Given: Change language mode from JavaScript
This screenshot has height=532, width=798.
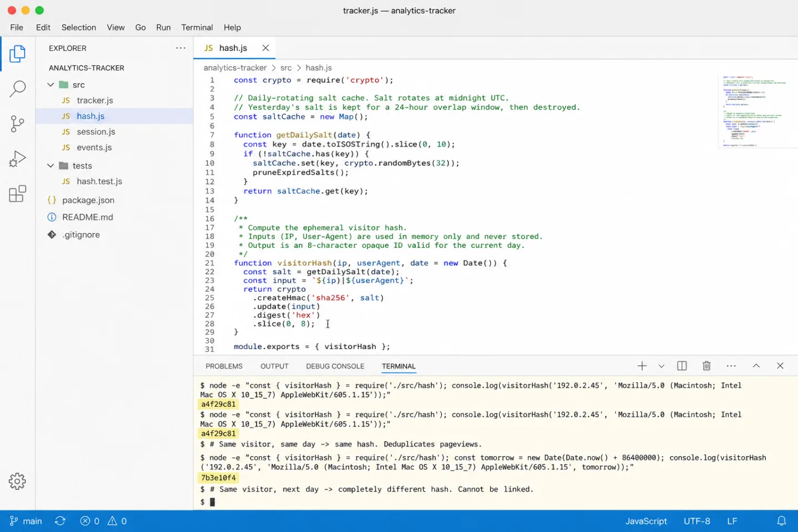Looking at the screenshot, I should pyautogui.click(x=646, y=521).
